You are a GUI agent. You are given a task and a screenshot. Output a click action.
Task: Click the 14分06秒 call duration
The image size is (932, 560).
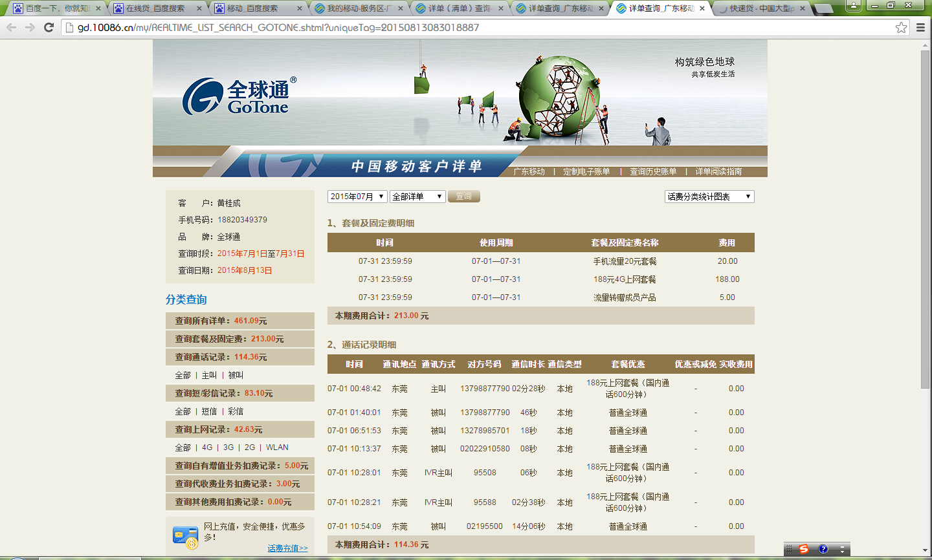[x=529, y=526]
